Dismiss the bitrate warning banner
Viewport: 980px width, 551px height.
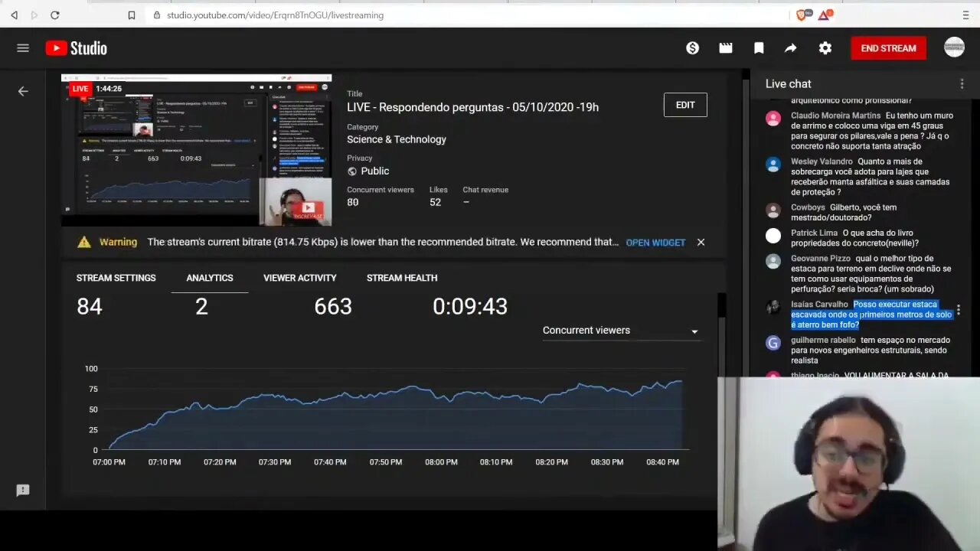[x=701, y=242]
